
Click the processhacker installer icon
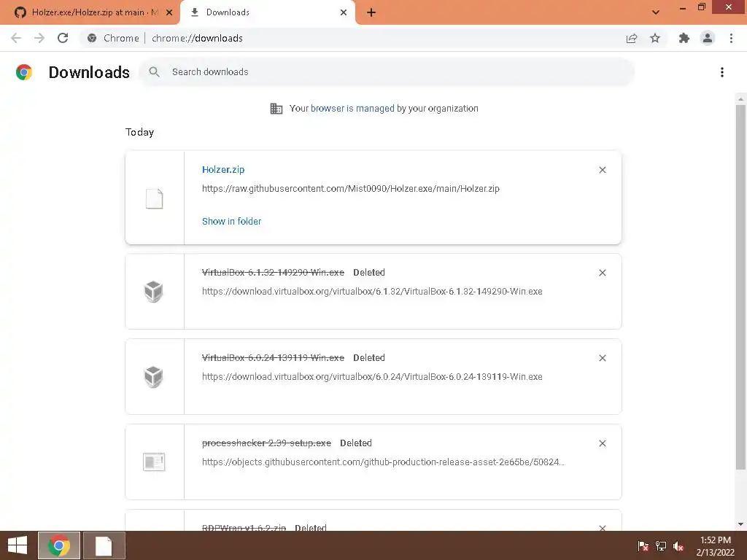(154, 462)
